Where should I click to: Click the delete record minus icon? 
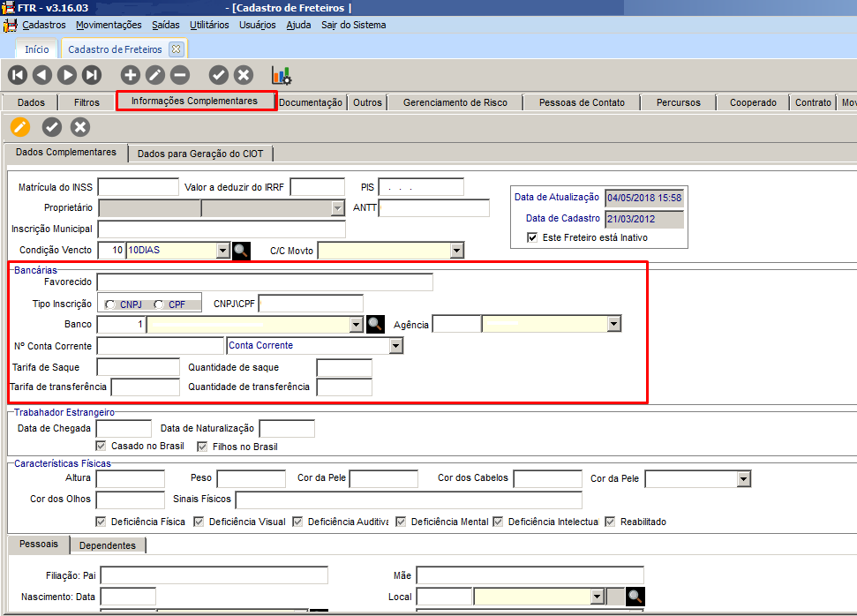[179, 75]
